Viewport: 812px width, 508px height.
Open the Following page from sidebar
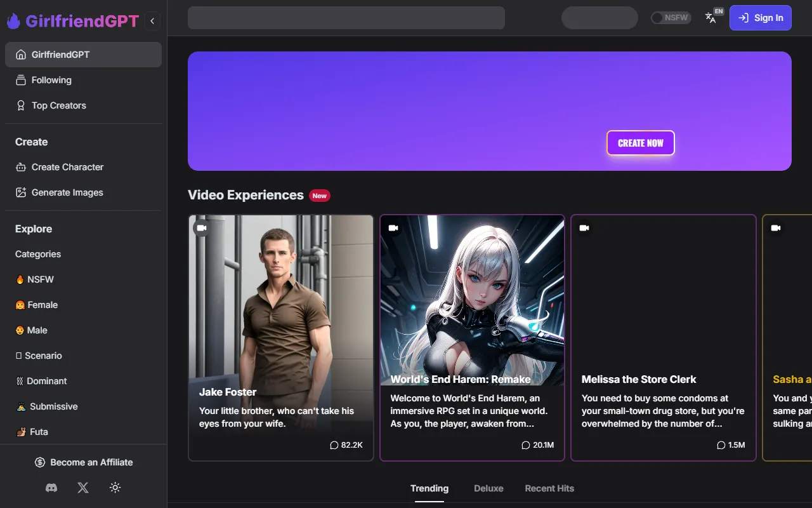point(51,80)
